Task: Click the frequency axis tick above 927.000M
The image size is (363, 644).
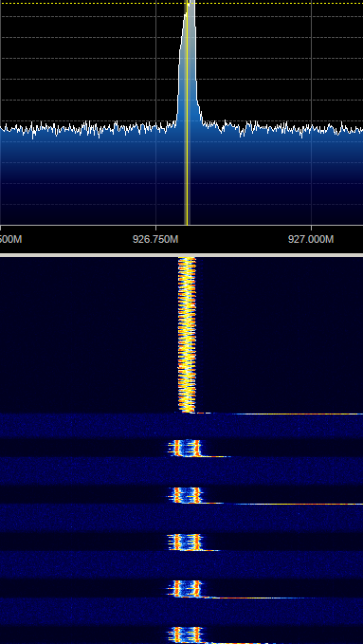Action: tap(311, 228)
